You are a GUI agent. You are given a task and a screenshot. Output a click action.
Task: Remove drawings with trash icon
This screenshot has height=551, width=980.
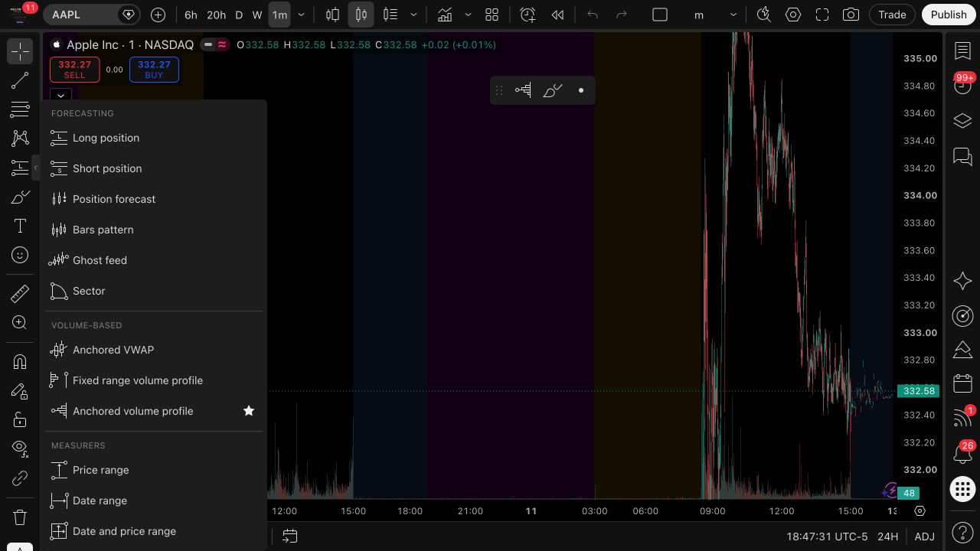20,517
